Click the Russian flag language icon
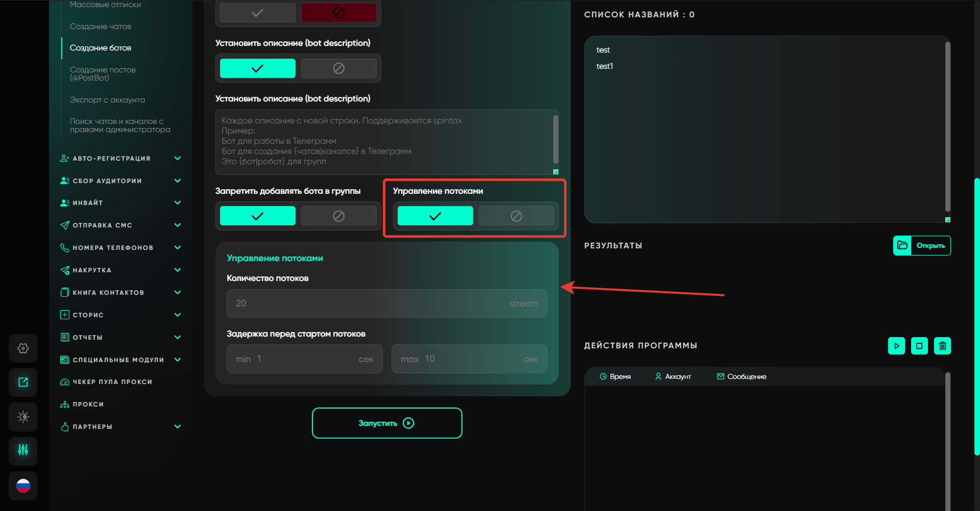This screenshot has width=980, height=511. click(23, 486)
